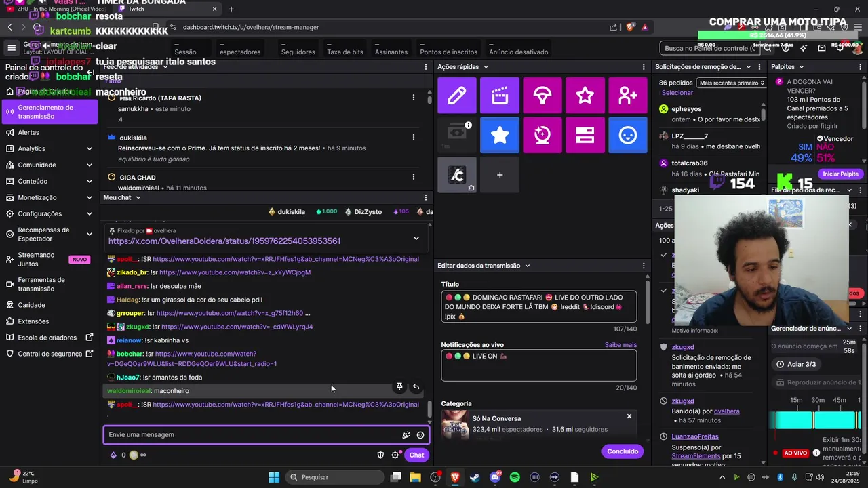
Task: Click the parachute raid quick action tile
Action: (x=542, y=95)
